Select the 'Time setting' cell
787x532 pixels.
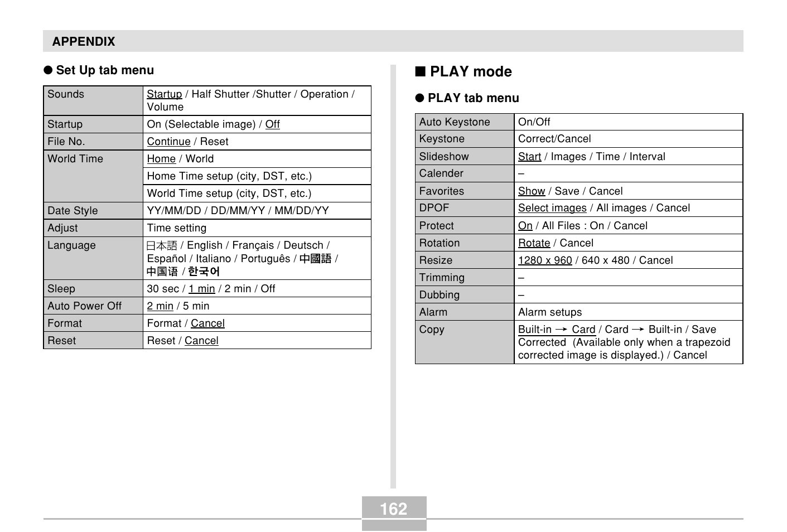[x=257, y=228]
